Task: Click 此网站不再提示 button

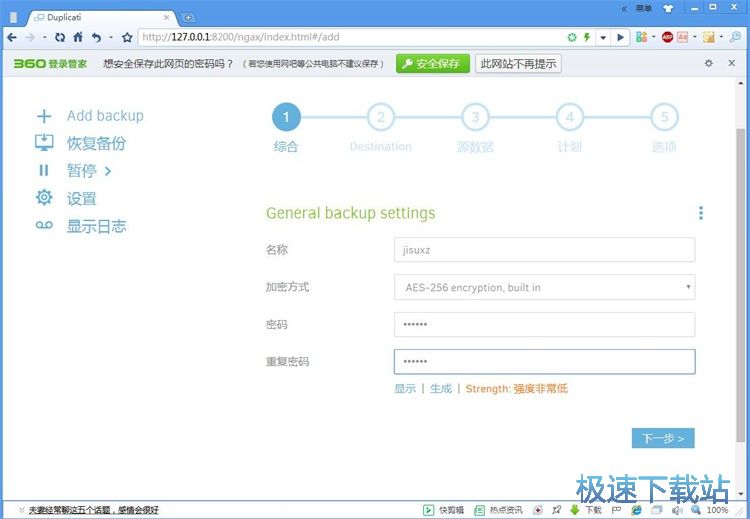Action: click(518, 64)
